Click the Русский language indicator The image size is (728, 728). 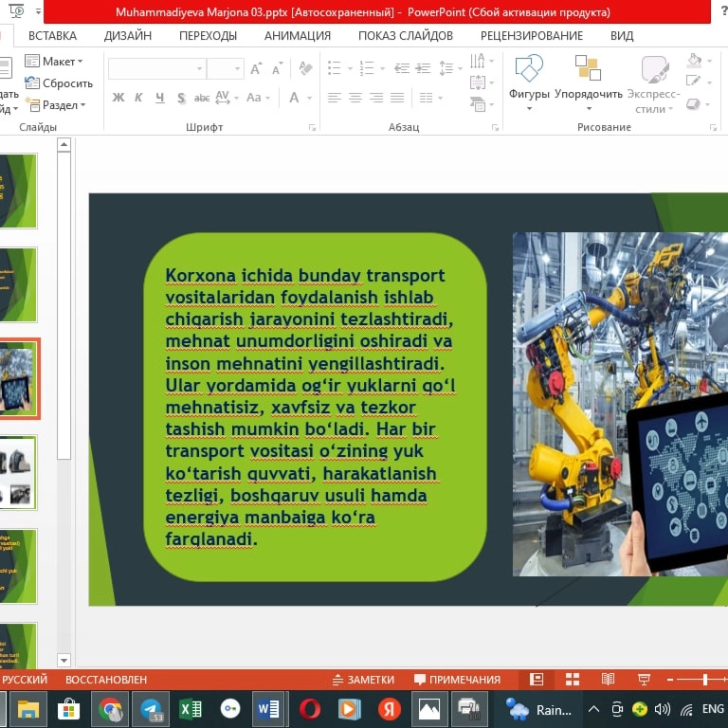click(25, 680)
